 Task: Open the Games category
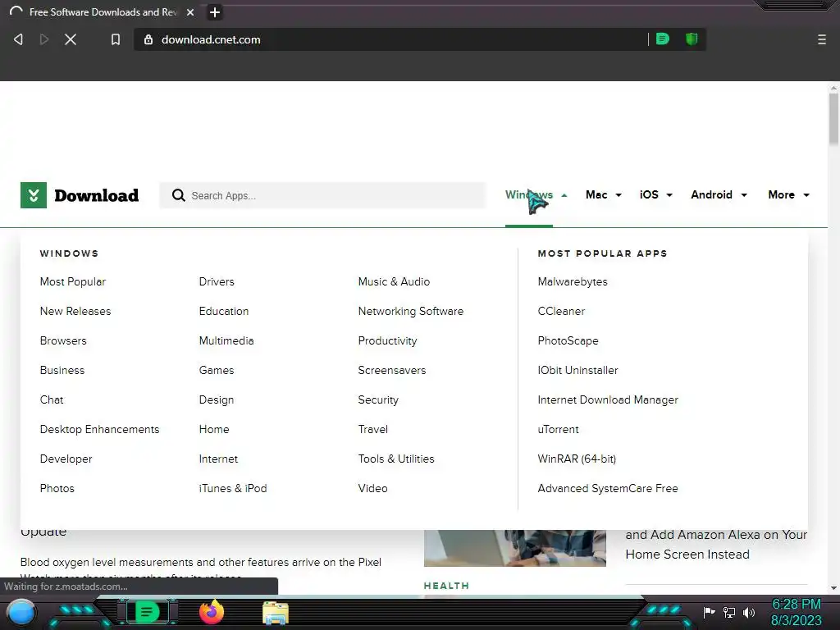coord(217,370)
